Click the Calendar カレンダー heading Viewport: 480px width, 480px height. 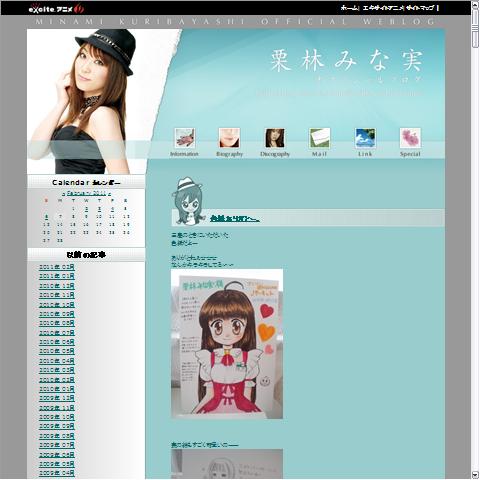(86, 182)
